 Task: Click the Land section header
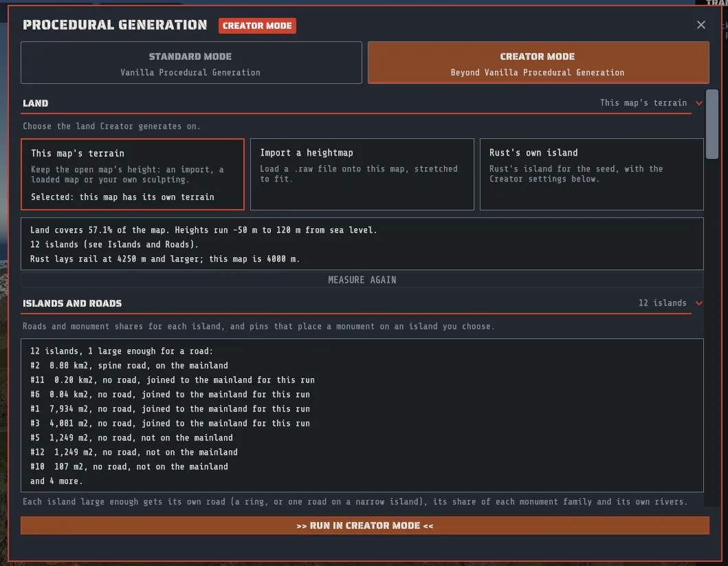tap(36, 103)
